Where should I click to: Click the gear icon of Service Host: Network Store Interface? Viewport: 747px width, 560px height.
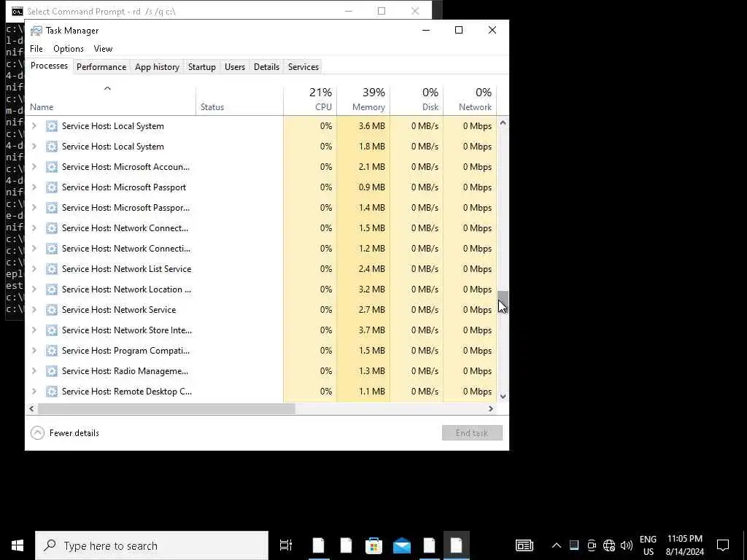pos(52,330)
